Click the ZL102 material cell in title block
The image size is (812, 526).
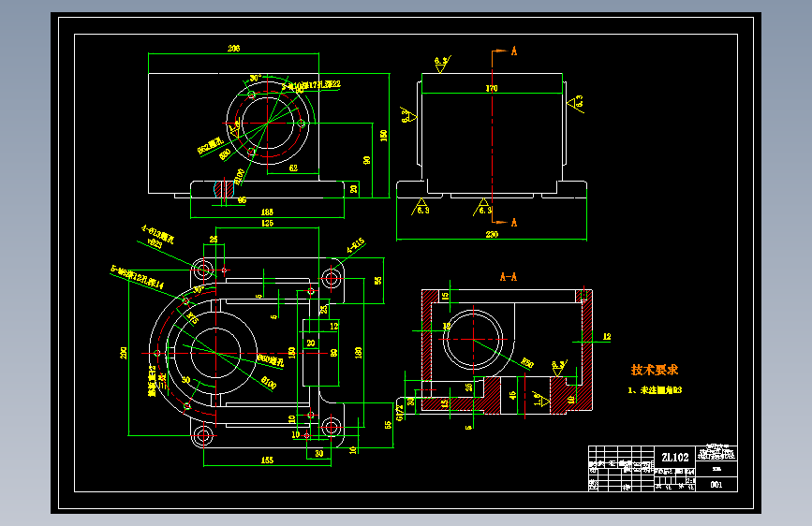click(674, 457)
